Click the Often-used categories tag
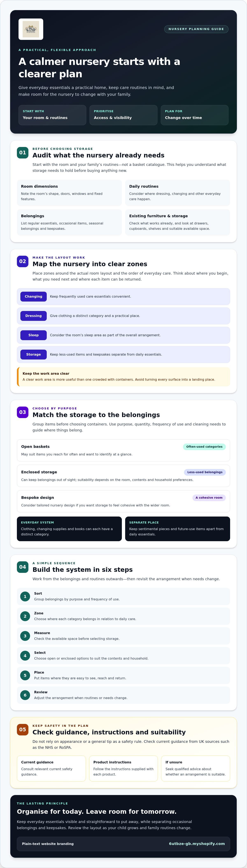Image resolution: width=247 pixels, height=868 pixels. click(204, 447)
